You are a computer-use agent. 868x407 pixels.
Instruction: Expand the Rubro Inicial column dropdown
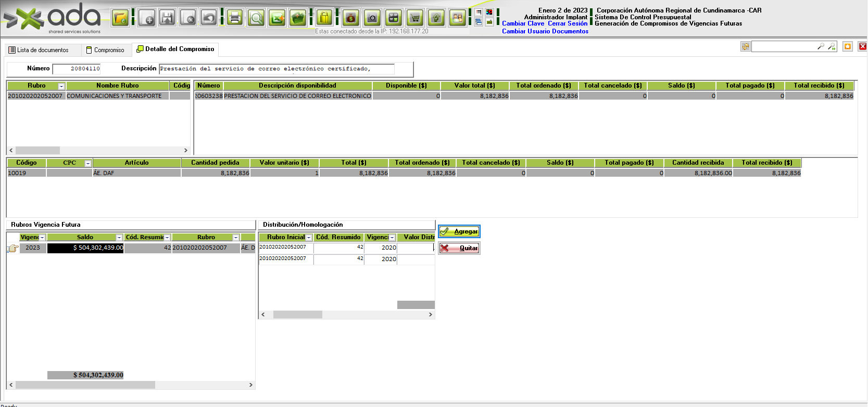(309, 238)
